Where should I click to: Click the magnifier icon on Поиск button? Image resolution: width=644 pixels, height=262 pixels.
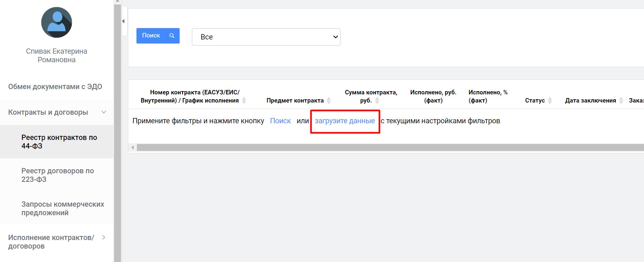[172, 36]
